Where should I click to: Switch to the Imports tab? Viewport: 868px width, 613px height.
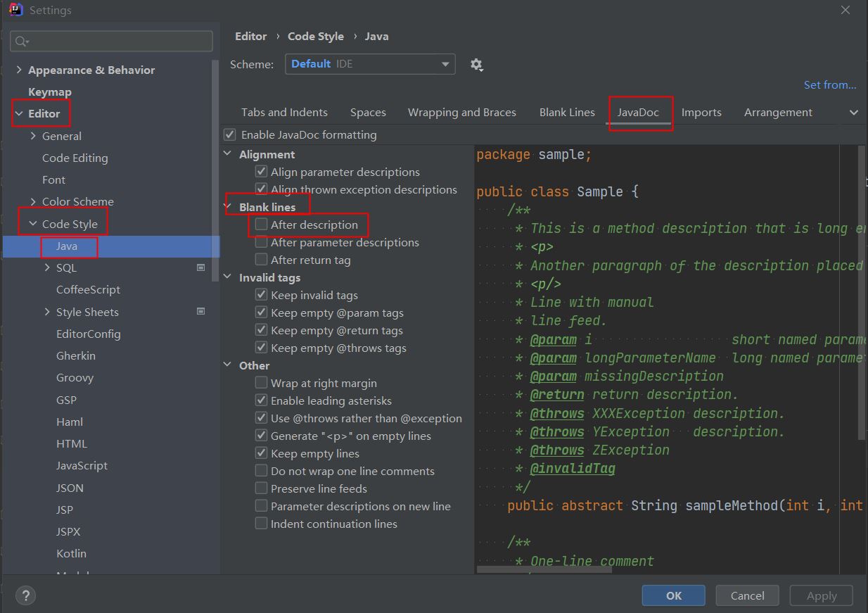pyautogui.click(x=701, y=113)
